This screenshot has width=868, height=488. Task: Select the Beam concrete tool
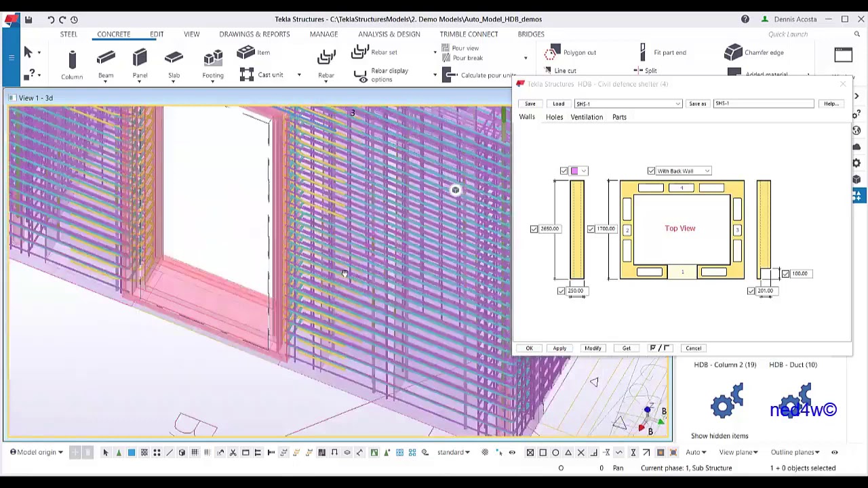pyautogui.click(x=106, y=64)
